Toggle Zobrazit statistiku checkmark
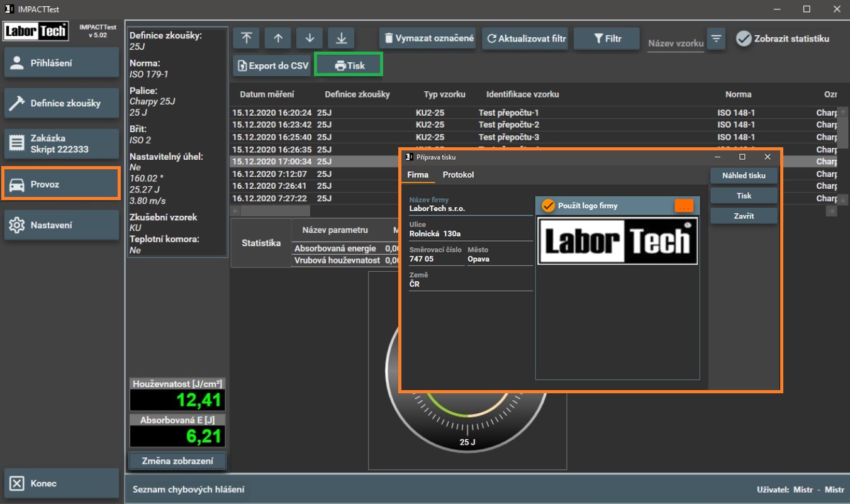The width and height of the screenshot is (850, 504). [x=783, y=38]
